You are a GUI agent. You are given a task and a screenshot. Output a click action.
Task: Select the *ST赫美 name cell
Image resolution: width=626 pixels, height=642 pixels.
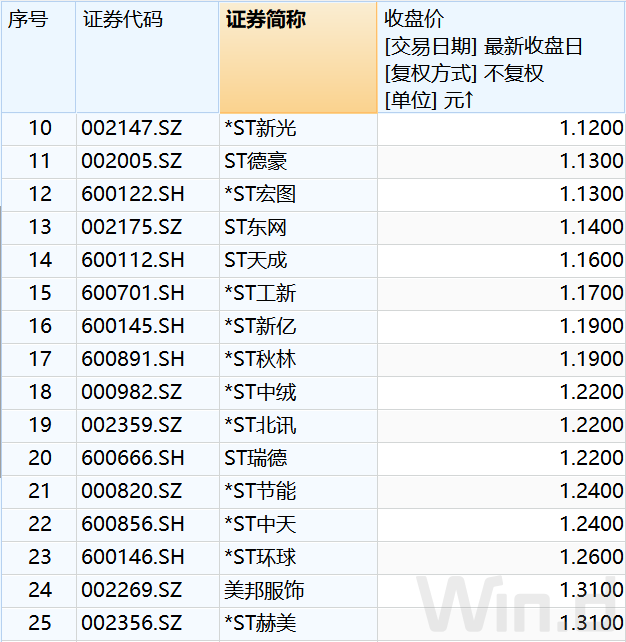(298, 623)
